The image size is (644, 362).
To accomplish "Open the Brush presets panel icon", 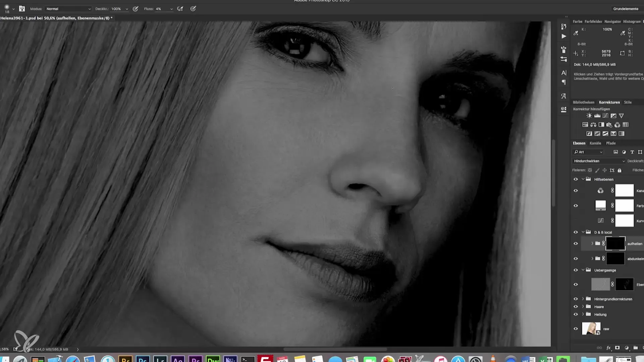I will [564, 50].
